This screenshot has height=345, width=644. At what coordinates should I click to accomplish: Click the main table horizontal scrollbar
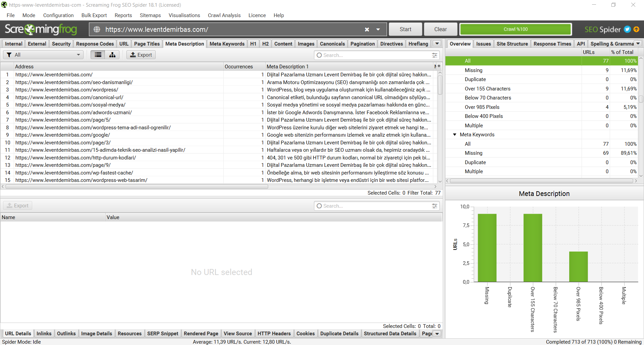pyautogui.click(x=137, y=187)
